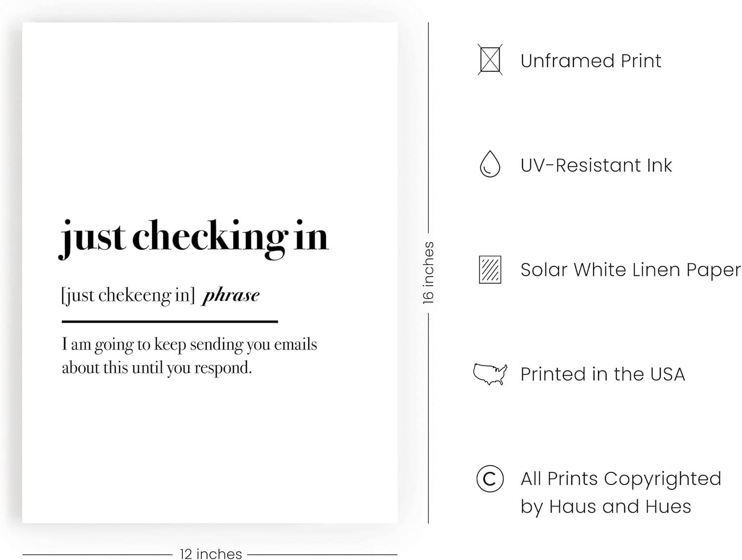Image resolution: width=742 pixels, height=560 pixels.
Task: Click the "12 inches" width label
Action: click(211, 554)
